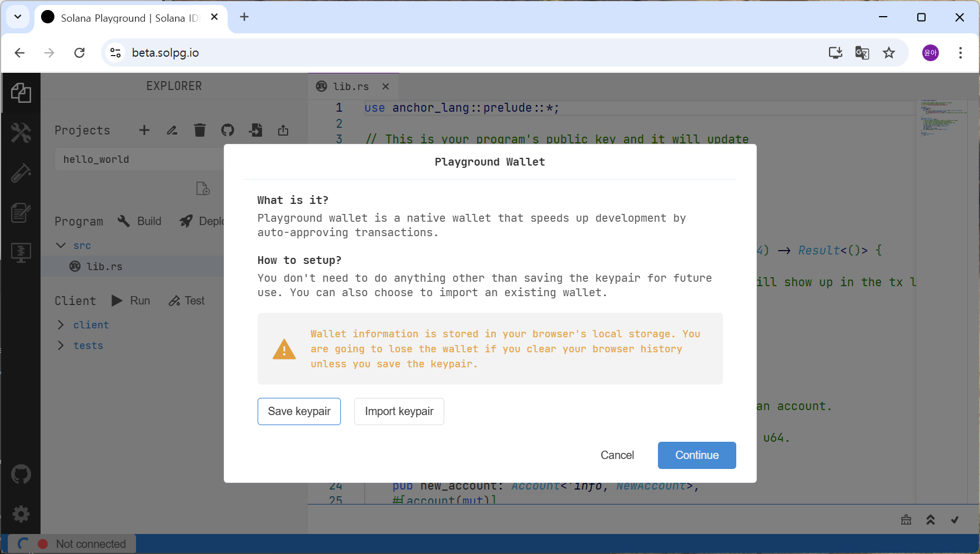Open the Explorer sidebar icon
Image resolution: width=980 pixels, height=554 pixels.
[x=21, y=93]
